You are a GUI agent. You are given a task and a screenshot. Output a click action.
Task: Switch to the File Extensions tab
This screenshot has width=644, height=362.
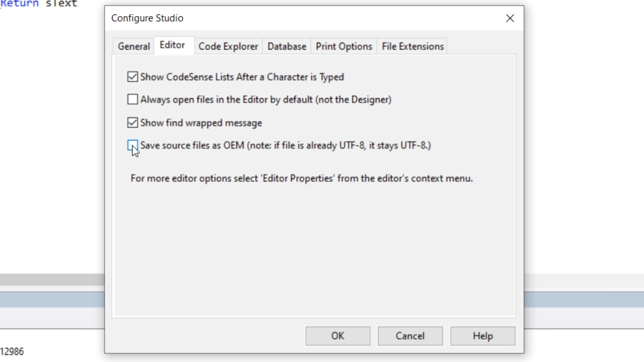point(413,46)
